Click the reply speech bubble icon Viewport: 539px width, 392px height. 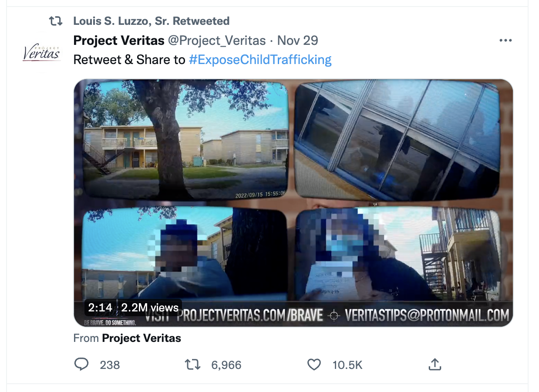[81, 364]
